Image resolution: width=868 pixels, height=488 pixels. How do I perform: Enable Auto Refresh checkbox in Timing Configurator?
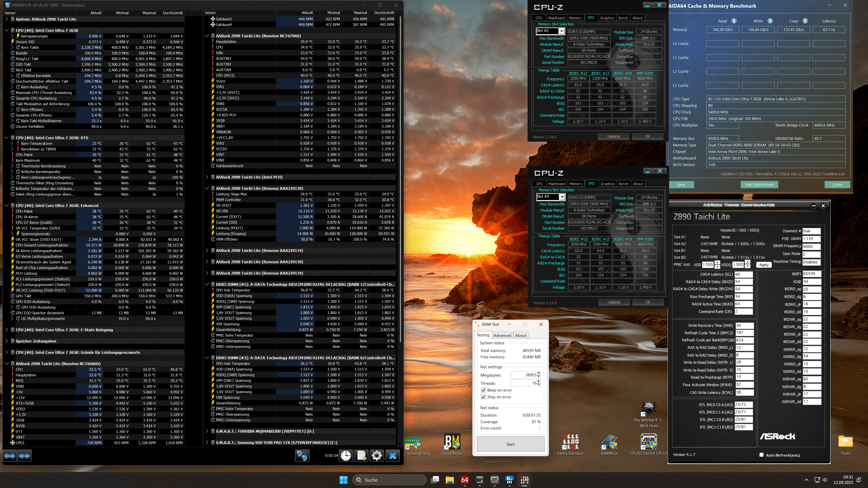click(x=761, y=455)
